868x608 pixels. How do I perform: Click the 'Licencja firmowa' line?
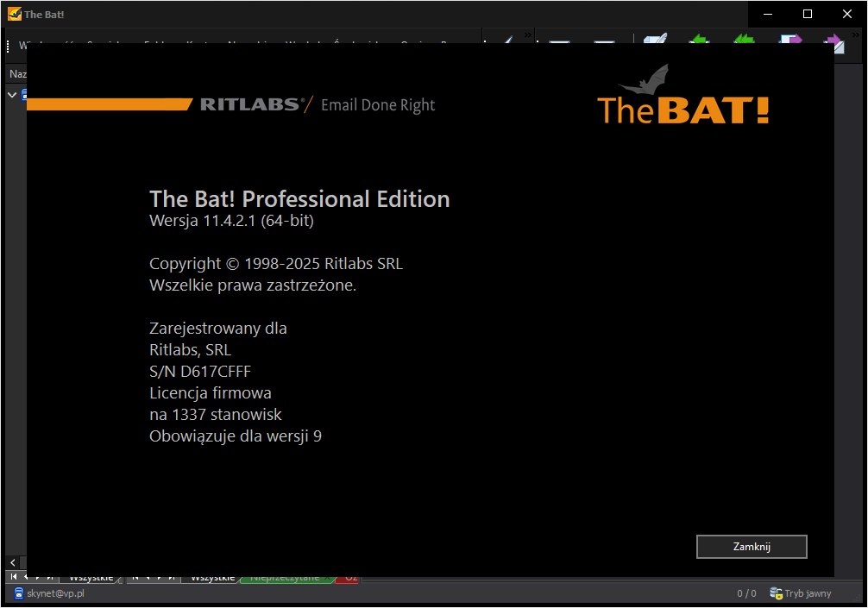coord(211,393)
